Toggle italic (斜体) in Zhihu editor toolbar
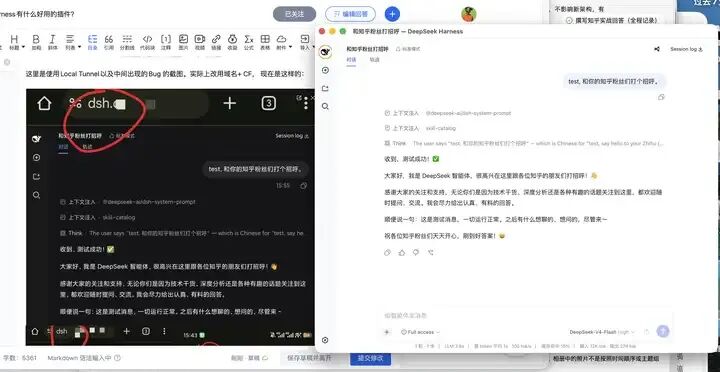This screenshot has width=720, height=372. tap(52, 41)
